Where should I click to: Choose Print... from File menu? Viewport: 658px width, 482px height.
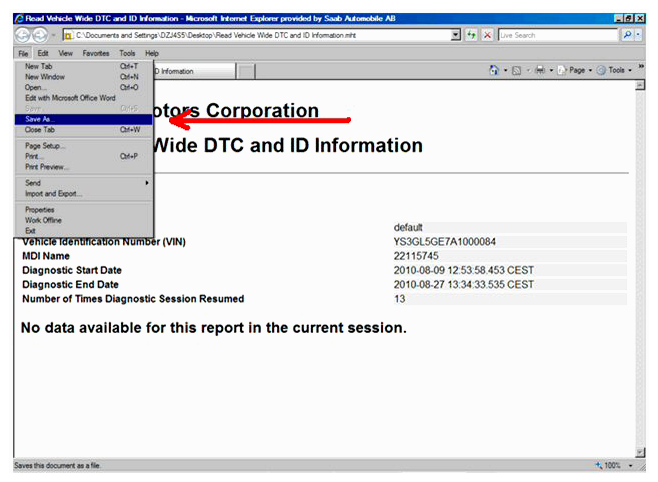(x=84, y=156)
